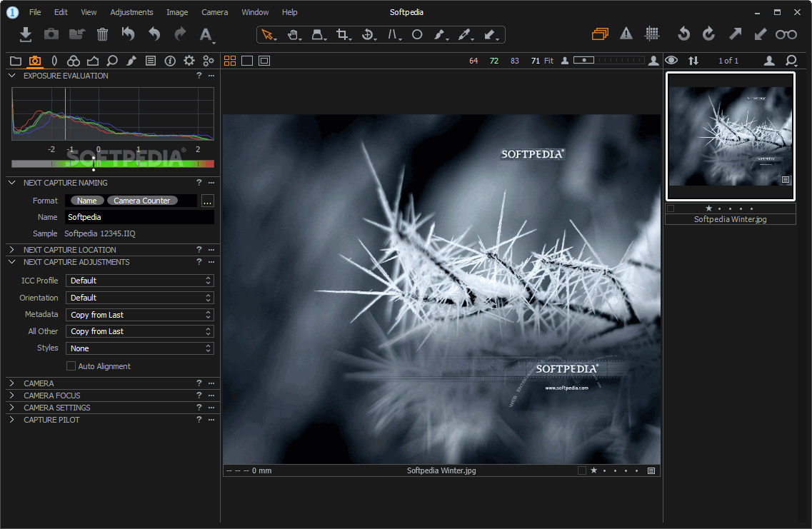Viewport: 812px width, 529px height.
Task: Open the All Other dropdown
Action: (x=140, y=331)
